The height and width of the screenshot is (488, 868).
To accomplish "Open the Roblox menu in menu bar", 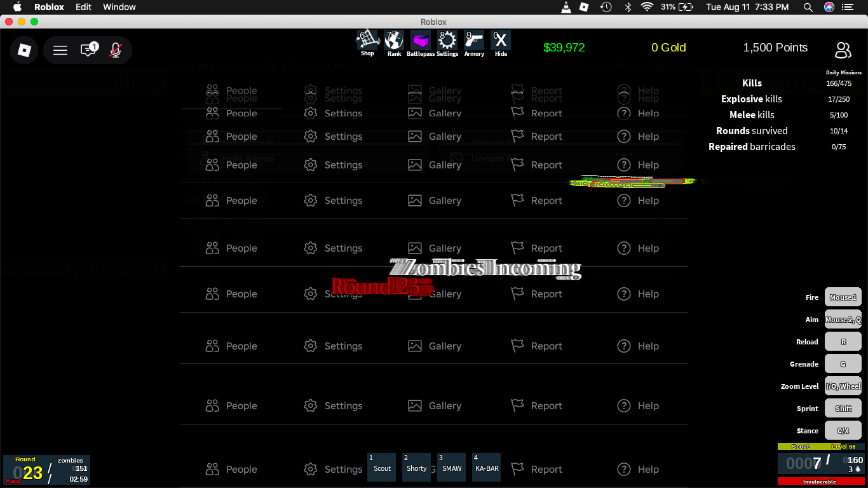I will click(49, 7).
